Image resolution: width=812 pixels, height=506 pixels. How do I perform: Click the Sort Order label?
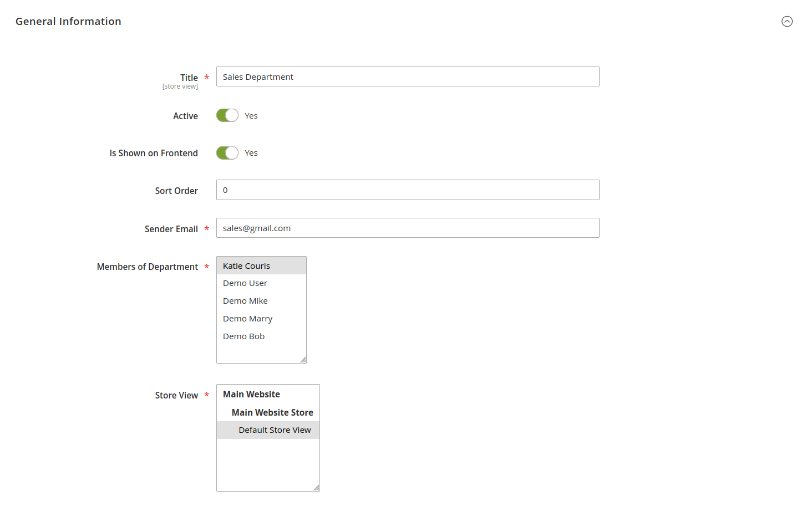point(176,191)
